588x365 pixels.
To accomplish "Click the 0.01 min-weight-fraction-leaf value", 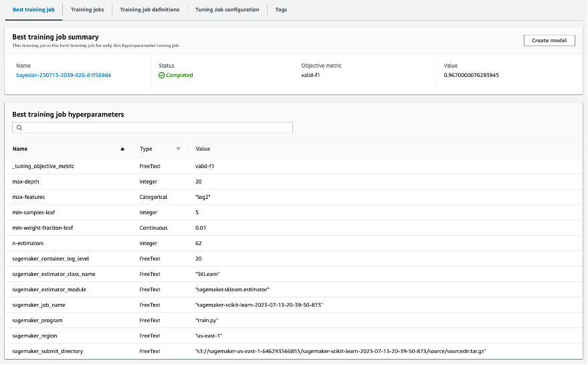I will click(x=201, y=228).
